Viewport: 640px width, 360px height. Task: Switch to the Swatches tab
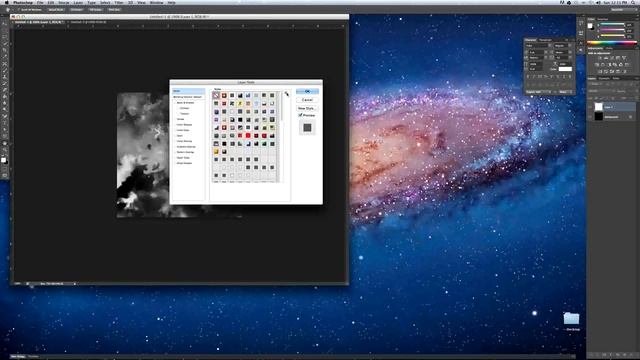click(x=603, y=19)
